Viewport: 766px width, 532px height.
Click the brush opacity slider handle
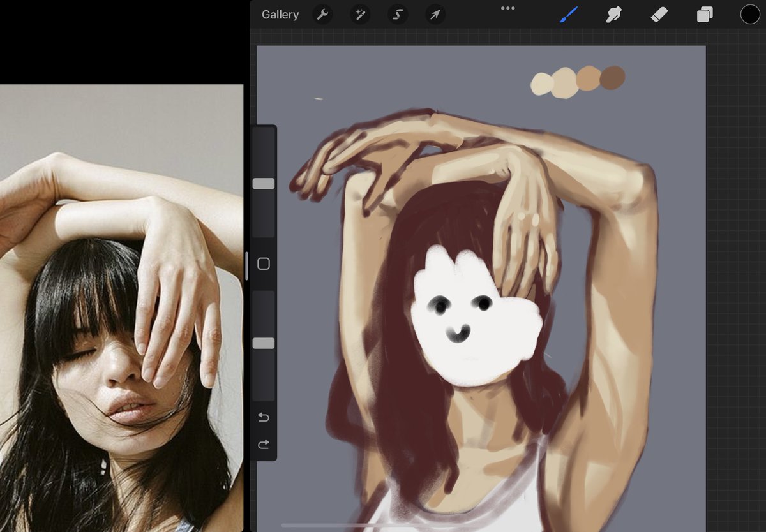tap(264, 343)
